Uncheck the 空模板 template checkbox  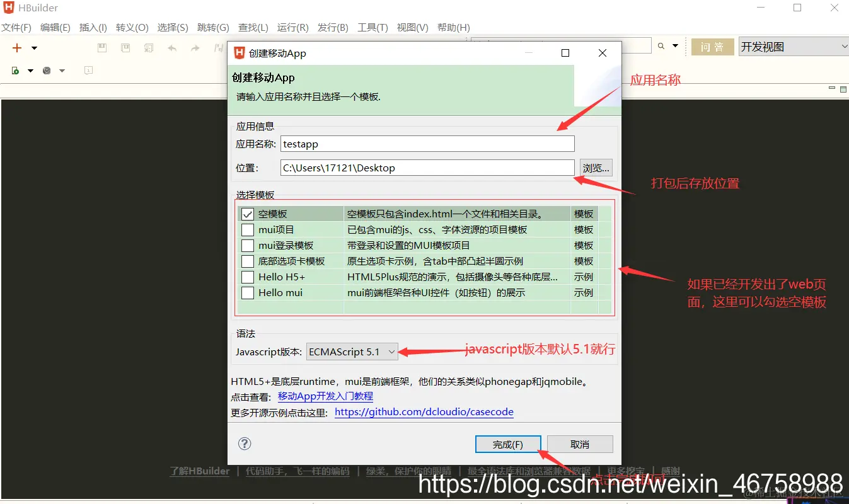tap(247, 214)
